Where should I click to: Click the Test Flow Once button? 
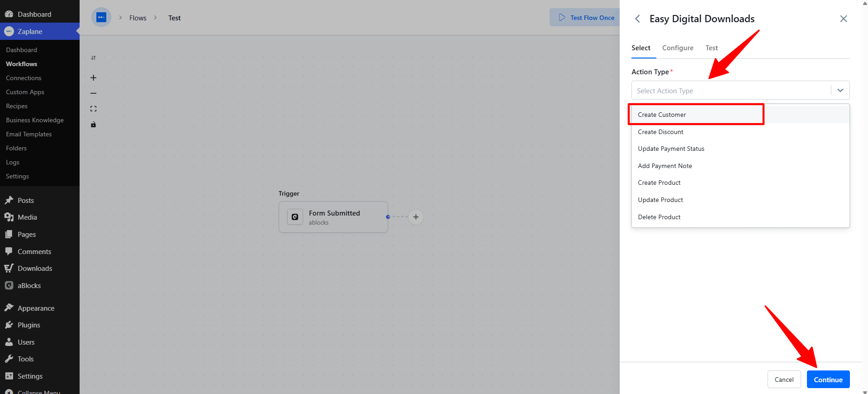point(584,17)
